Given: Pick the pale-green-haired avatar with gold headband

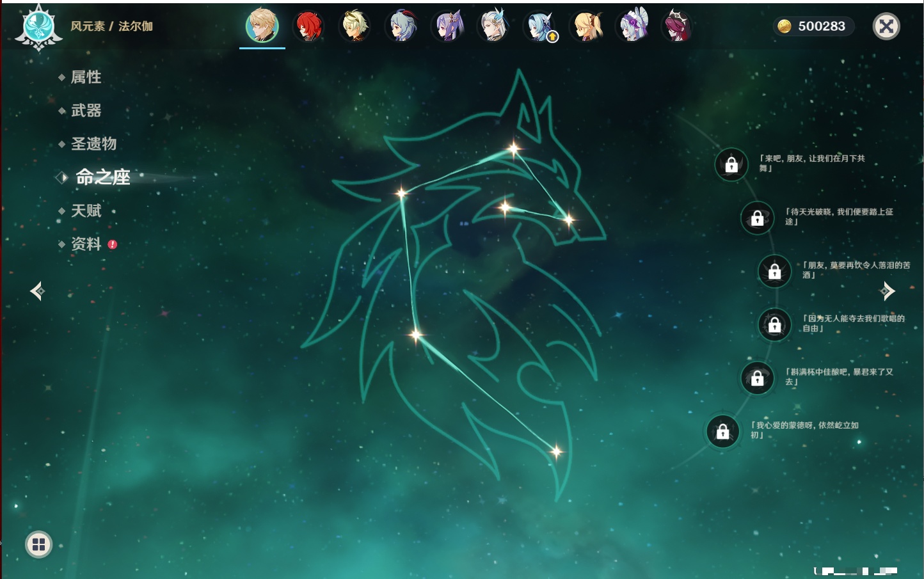Looking at the screenshot, I should click(354, 26).
